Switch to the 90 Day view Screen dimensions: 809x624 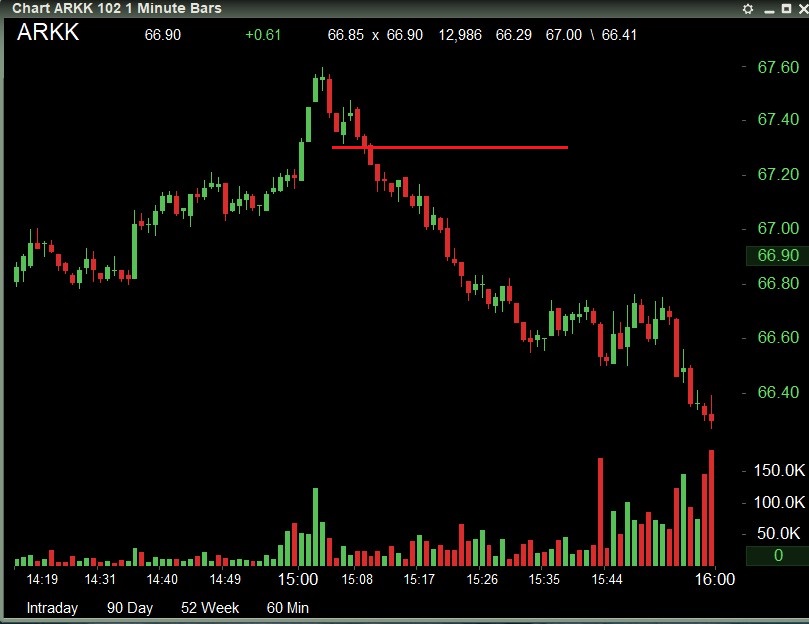(x=130, y=608)
